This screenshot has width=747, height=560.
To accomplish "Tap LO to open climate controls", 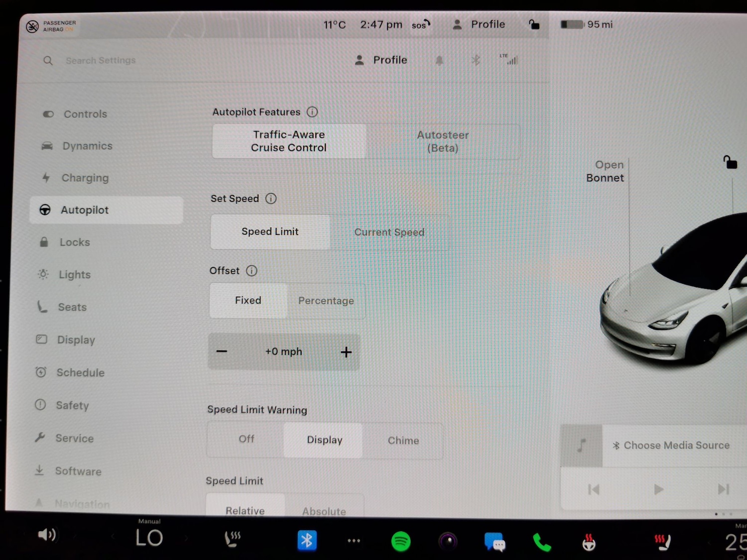I will (x=149, y=538).
